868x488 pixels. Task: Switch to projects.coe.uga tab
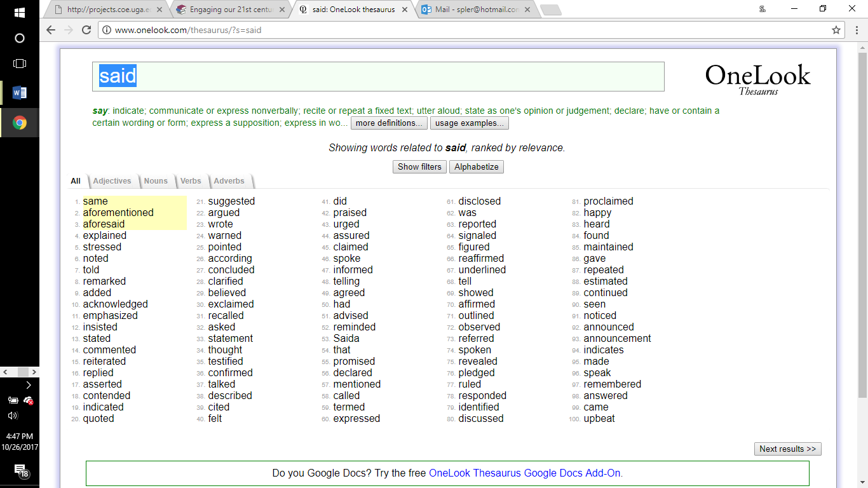tap(108, 10)
